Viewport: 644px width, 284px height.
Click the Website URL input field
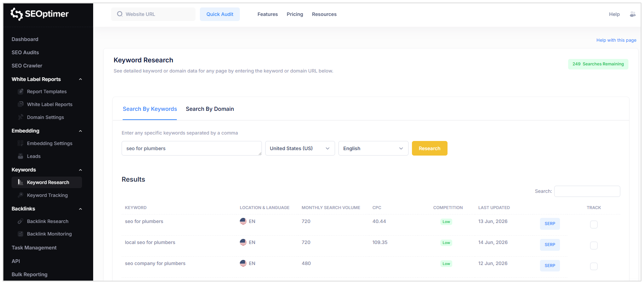[153, 14]
